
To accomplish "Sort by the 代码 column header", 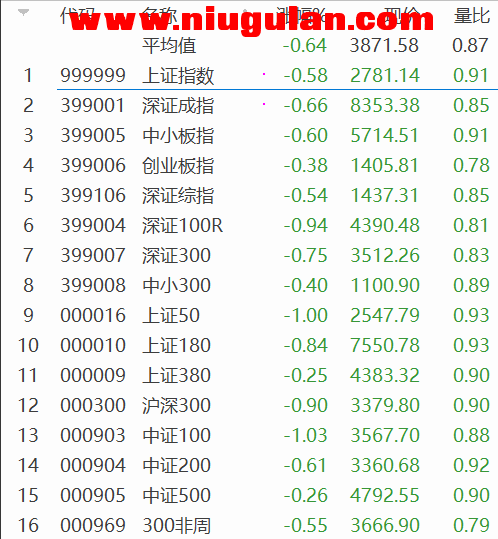I will pyautogui.click(x=77, y=16).
